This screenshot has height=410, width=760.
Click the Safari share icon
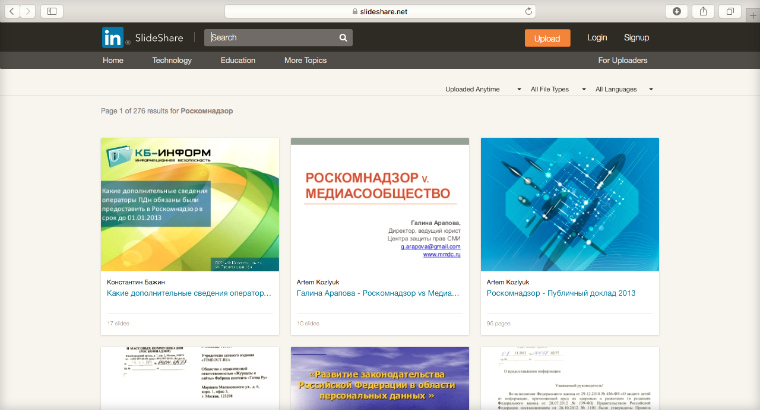pos(704,10)
